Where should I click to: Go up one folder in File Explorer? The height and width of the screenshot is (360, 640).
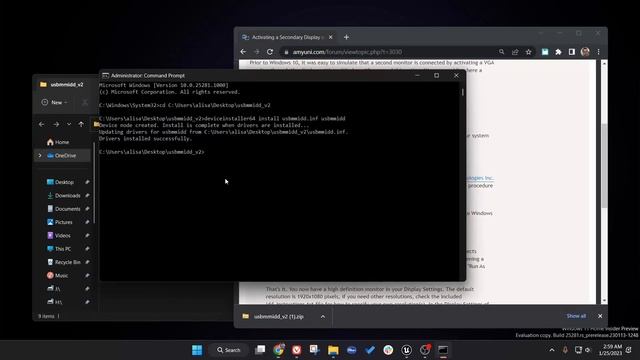(81, 124)
